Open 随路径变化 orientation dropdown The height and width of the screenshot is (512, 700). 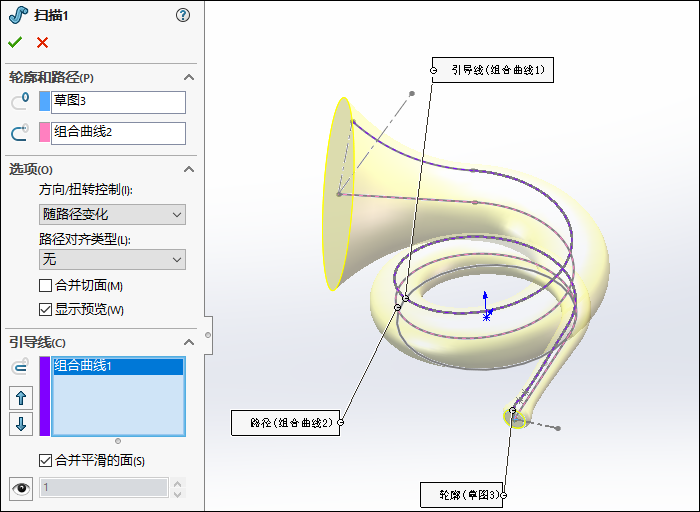click(111, 214)
